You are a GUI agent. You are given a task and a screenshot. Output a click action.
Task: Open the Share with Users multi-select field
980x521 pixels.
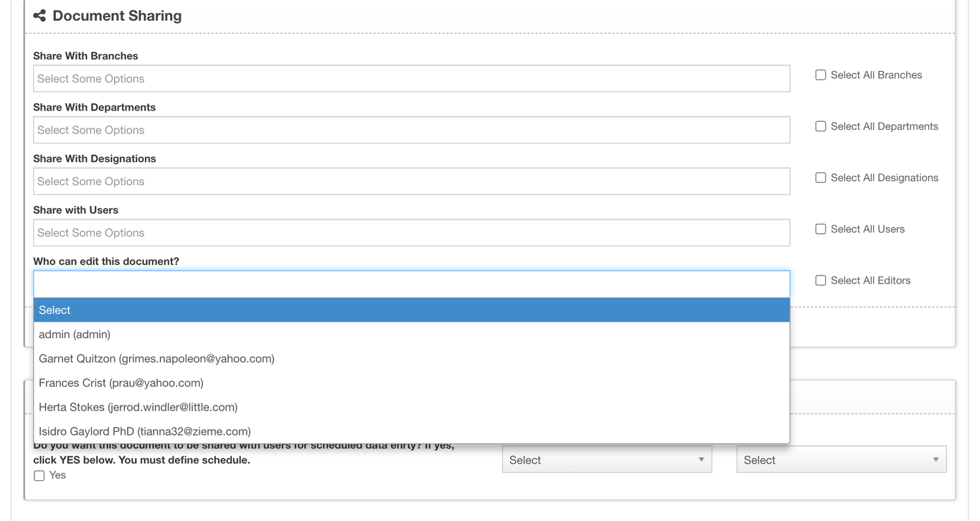[412, 233]
